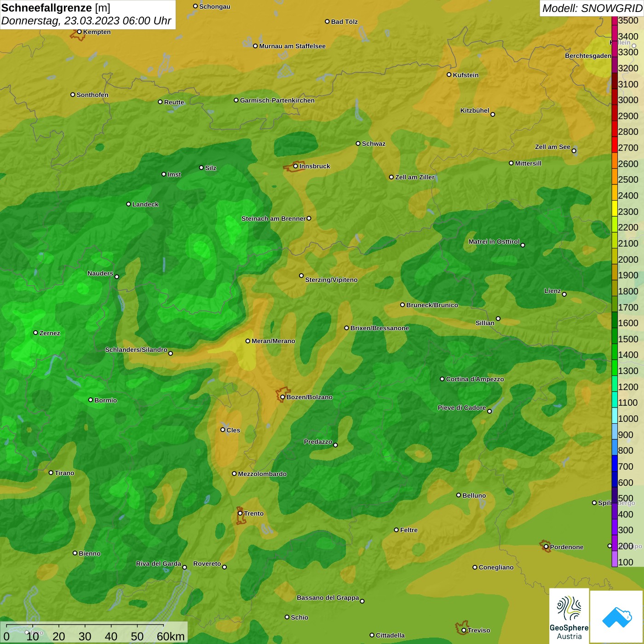Click the Bienno label

click(x=90, y=553)
